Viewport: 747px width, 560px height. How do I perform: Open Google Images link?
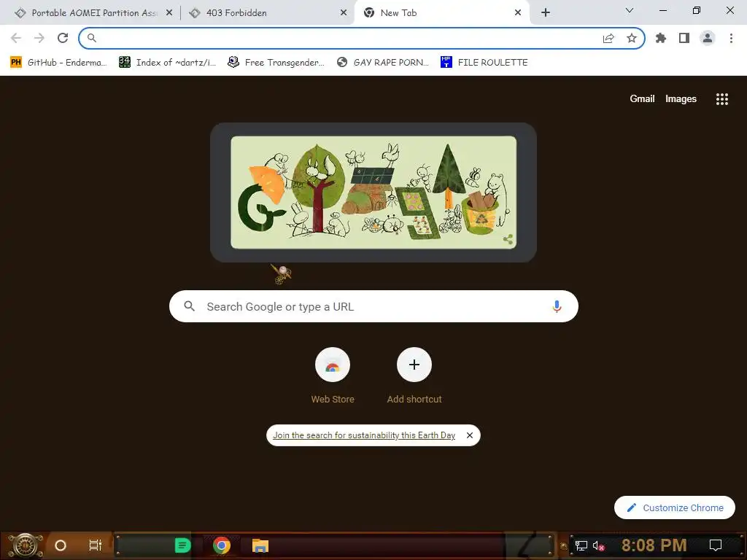[681, 98]
